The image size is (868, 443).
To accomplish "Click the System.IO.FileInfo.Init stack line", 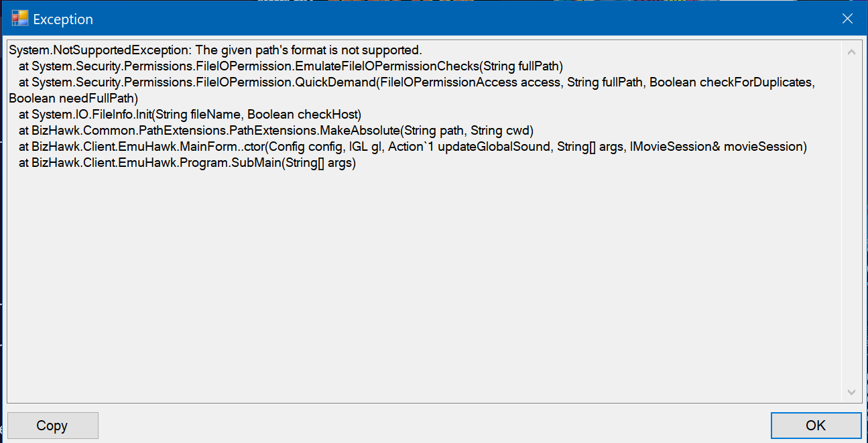I will pos(190,115).
